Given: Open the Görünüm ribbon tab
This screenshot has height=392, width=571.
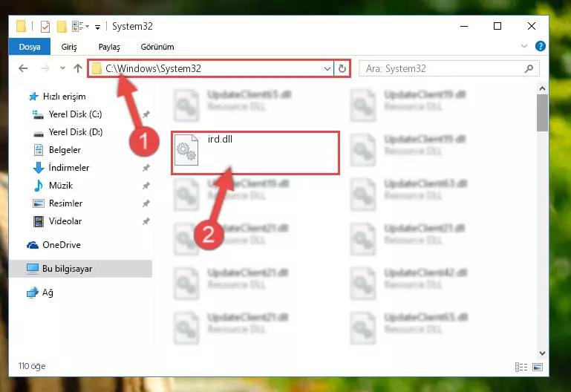Looking at the screenshot, I should (157, 47).
